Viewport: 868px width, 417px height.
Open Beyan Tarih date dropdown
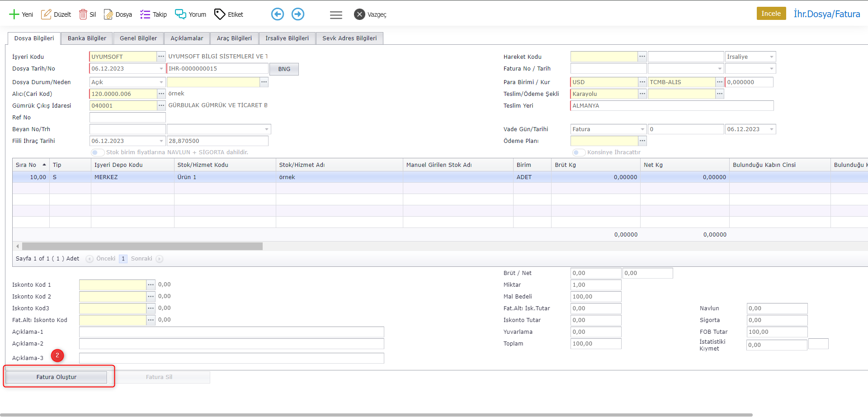(267, 129)
